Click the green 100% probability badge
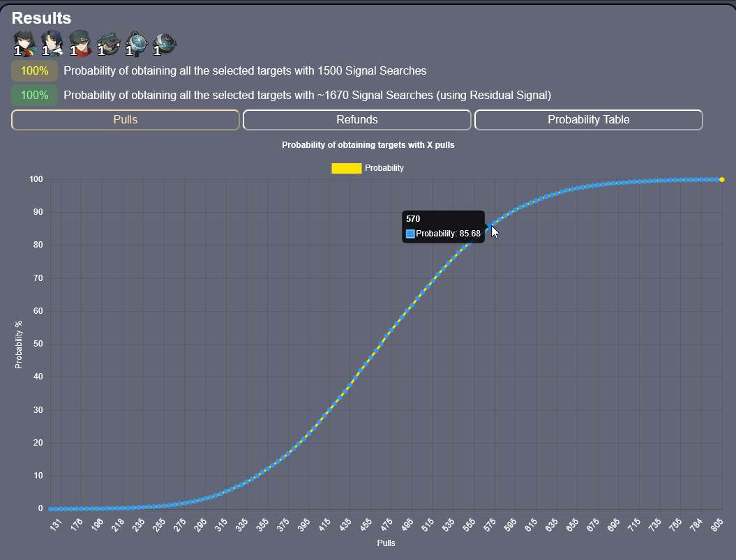736x560 pixels. 35,96
